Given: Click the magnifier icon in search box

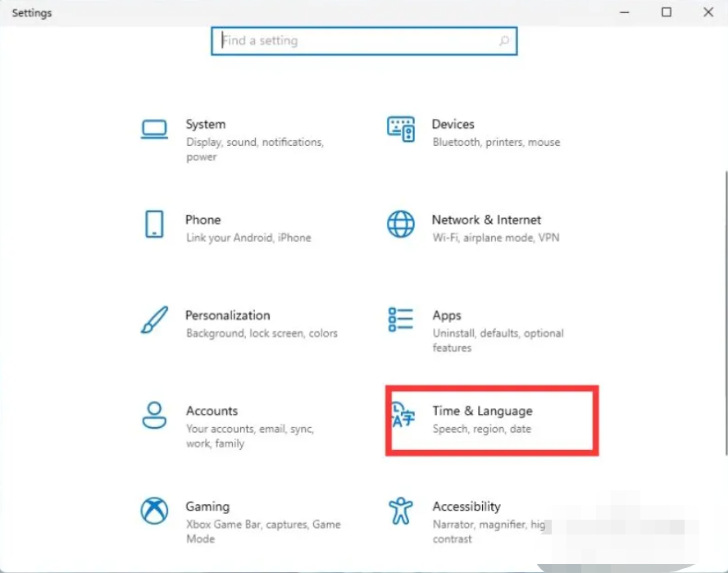Looking at the screenshot, I should (504, 41).
